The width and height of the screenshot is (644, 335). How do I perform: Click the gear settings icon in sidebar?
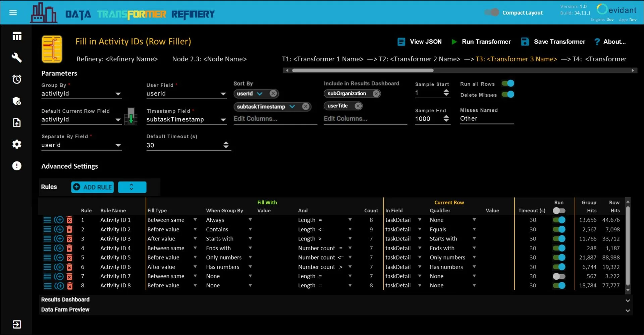click(17, 144)
